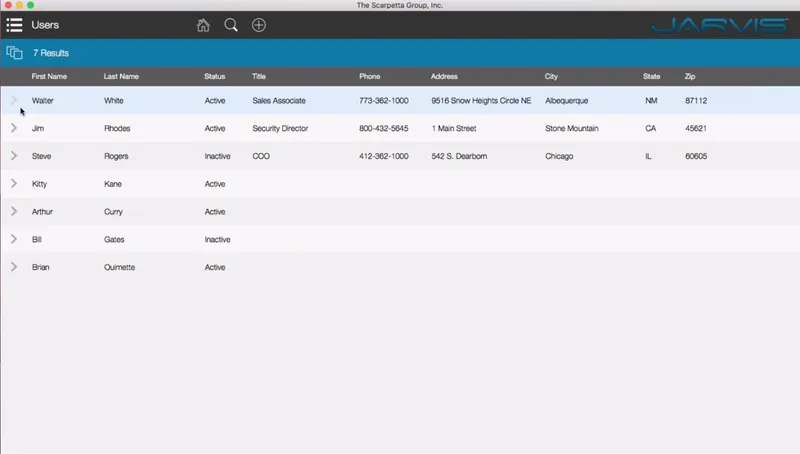The width and height of the screenshot is (800, 454).
Task: Sort by First Name column header
Action: (x=49, y=77)
